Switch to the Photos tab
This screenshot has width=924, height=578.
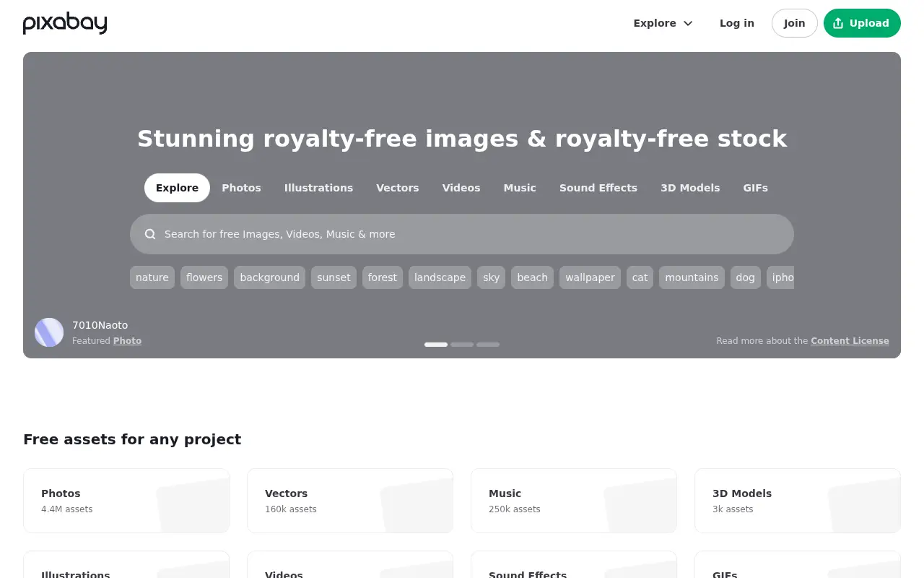(x=241, y=188)
